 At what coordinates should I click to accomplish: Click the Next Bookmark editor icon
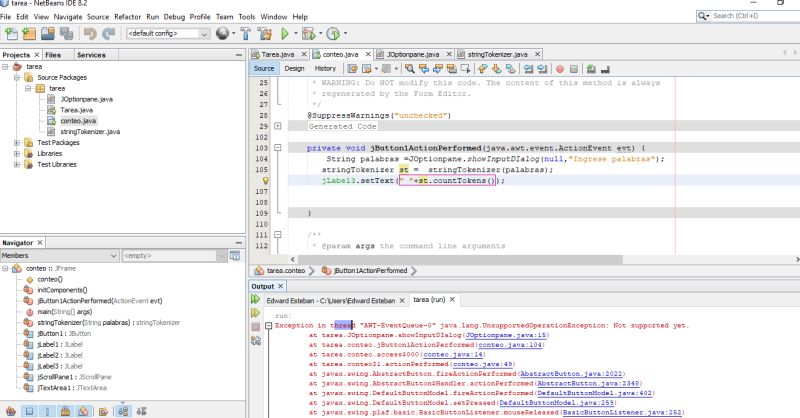coord(496,68)
